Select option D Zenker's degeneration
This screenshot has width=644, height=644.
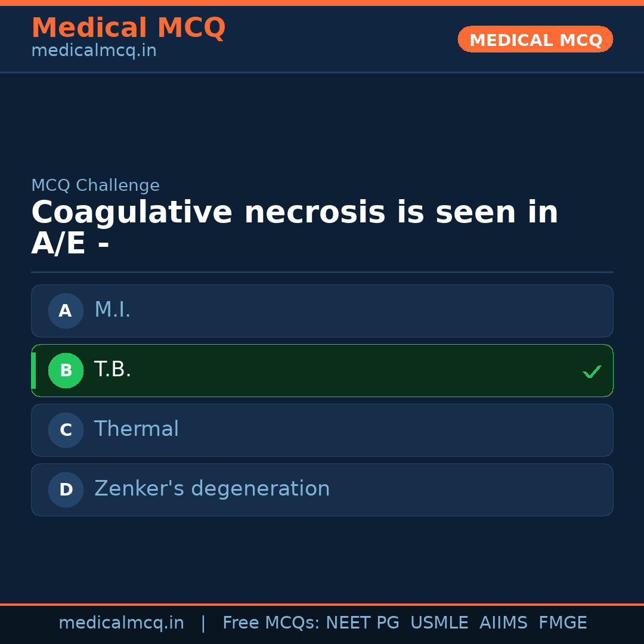point(322,490)
